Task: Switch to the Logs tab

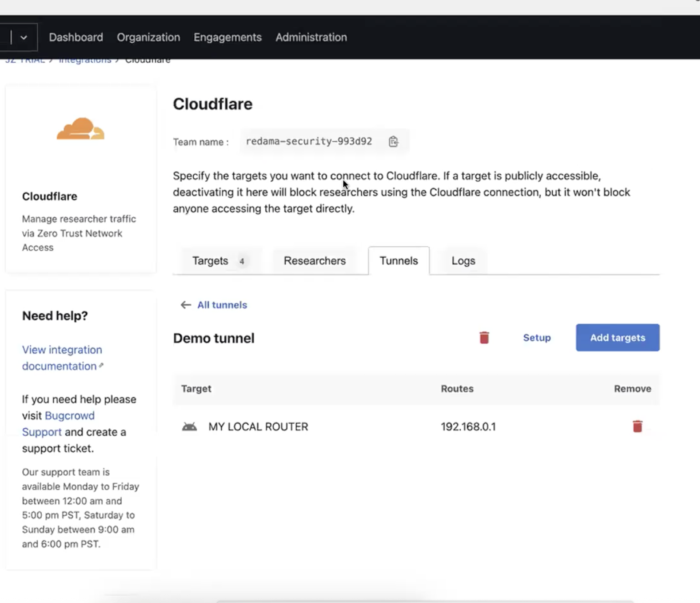Action: pos(463,261)
